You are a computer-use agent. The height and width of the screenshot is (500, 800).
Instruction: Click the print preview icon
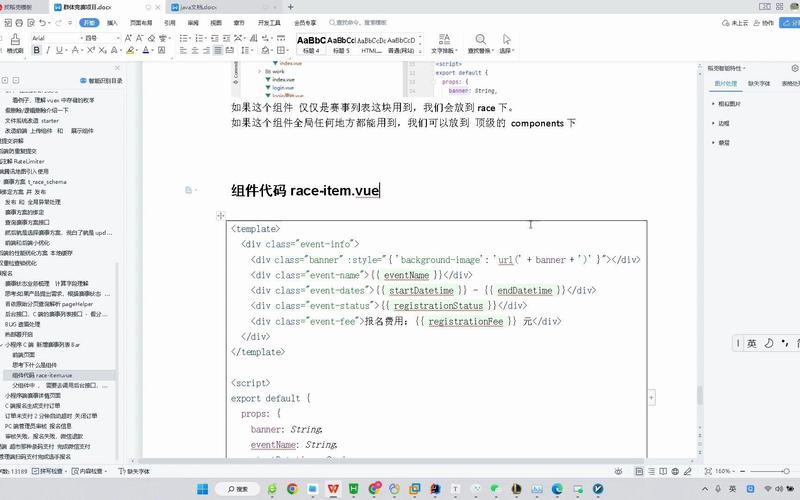[x=31, y=22]
